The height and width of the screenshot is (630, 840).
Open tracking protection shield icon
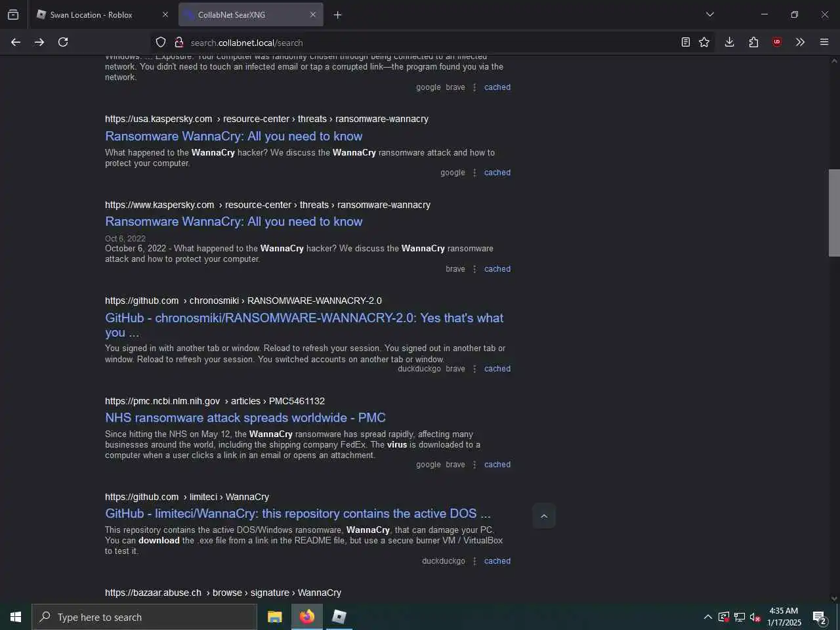point(161,42)
